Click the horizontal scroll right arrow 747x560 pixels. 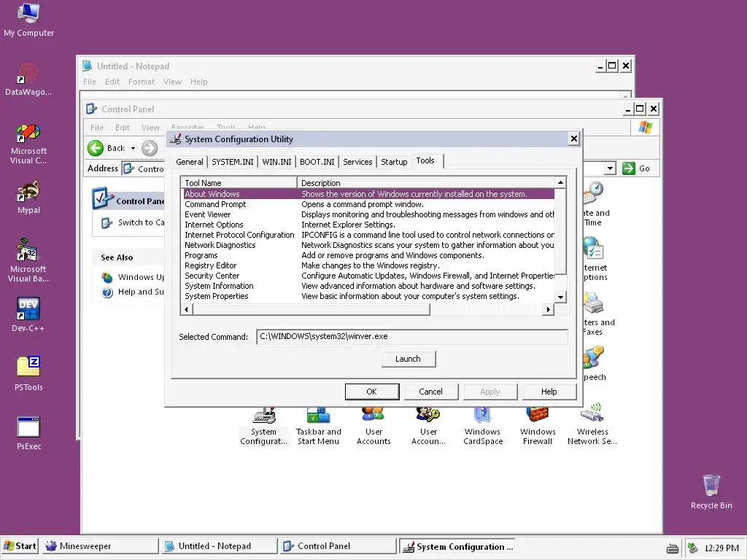tap(549, 309)
